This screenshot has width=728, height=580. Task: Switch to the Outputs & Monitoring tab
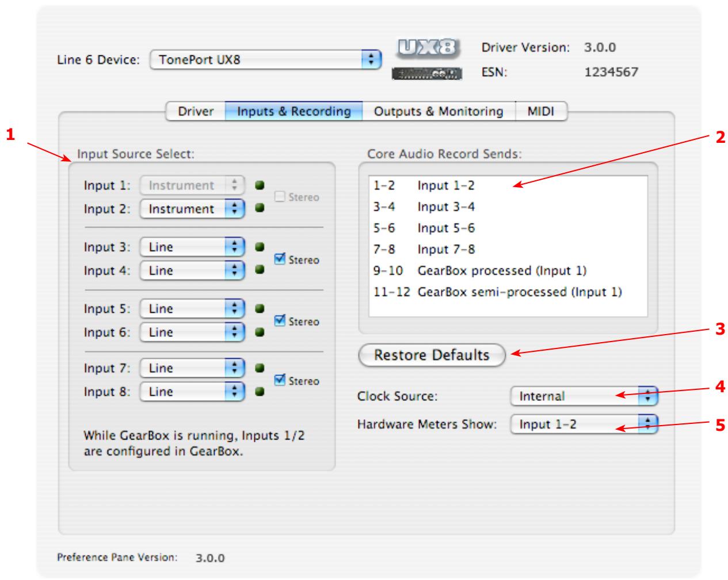(x=439, y=111)
